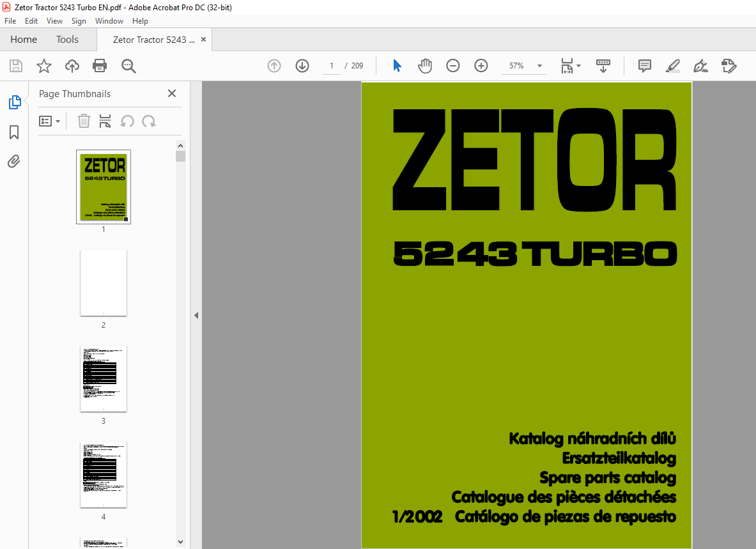
Task: Select page 2 blank thumbnail
Action: coord(104,283)
